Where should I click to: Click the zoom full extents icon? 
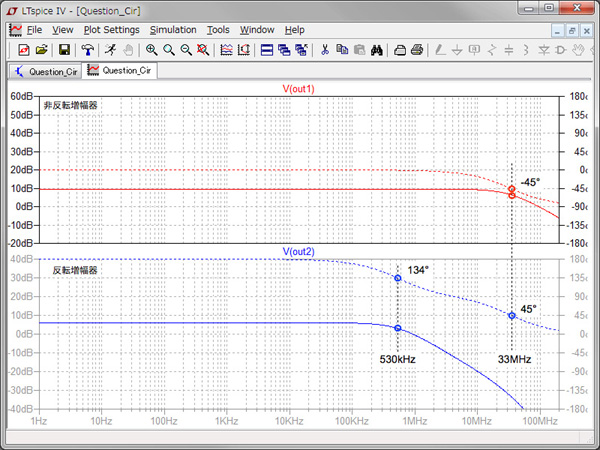pyautogui.click(x=203, y=49)
